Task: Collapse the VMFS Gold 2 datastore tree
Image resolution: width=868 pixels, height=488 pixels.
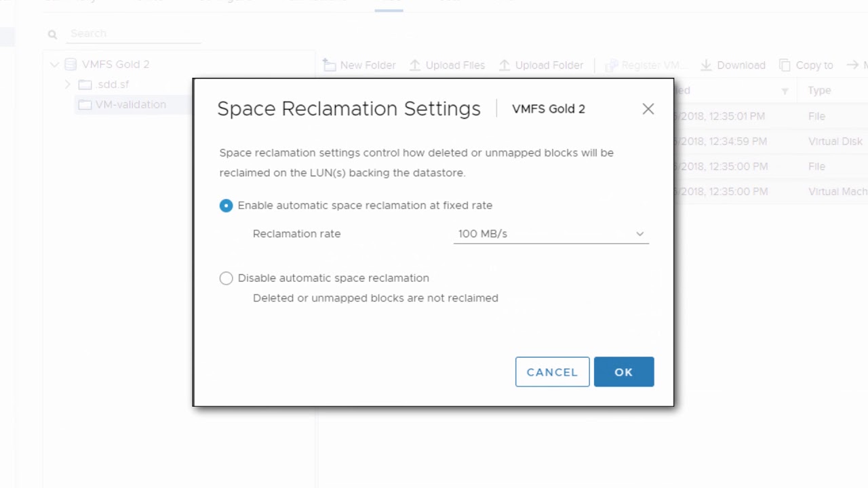Action: [54, 64]
